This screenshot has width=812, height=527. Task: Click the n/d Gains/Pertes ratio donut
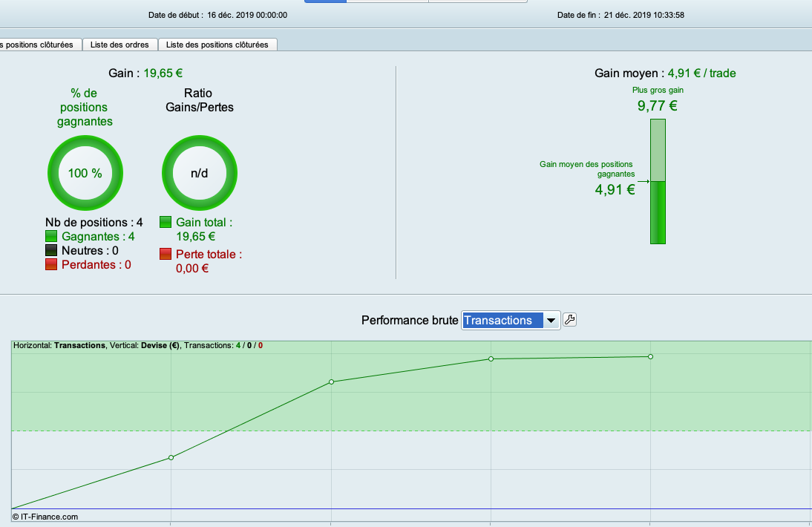[199, 174]
